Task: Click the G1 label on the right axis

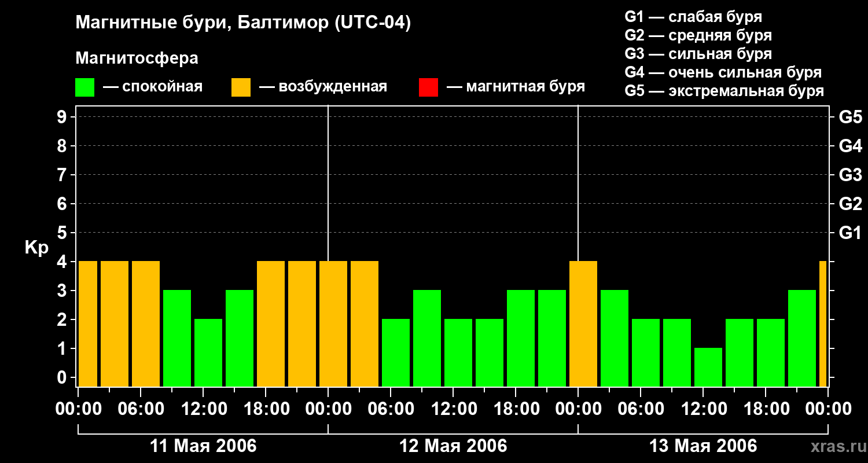Action: pos(850,233)
